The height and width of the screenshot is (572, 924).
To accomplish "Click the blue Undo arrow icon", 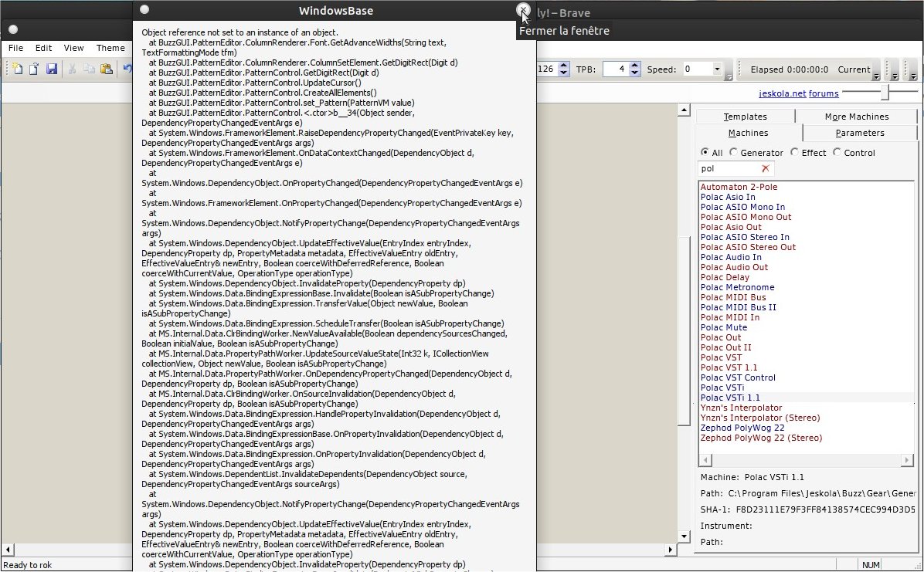I will coord(127,69).
